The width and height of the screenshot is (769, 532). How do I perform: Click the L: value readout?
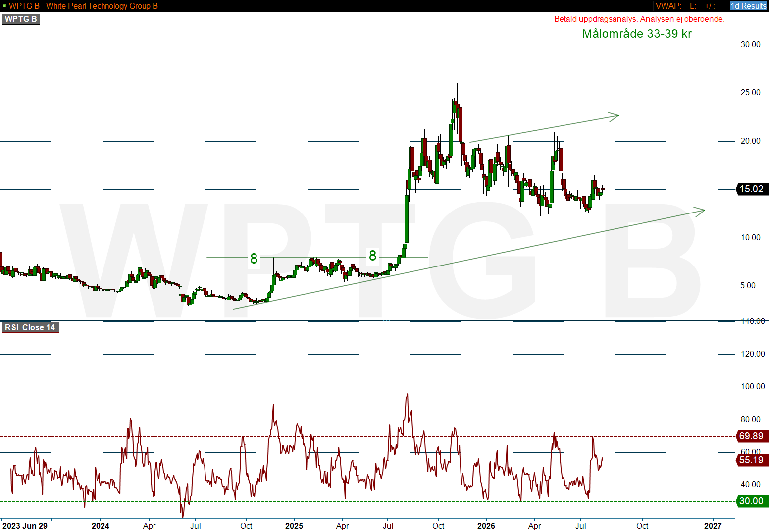click(x=695, y=6)
